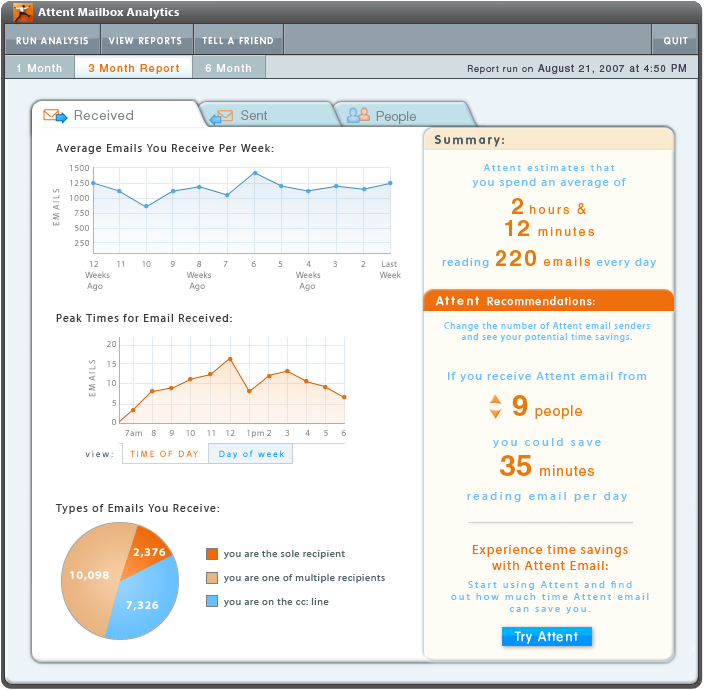
Task: Click 'you are on the cc: line' label
Action: pos(276,602)
